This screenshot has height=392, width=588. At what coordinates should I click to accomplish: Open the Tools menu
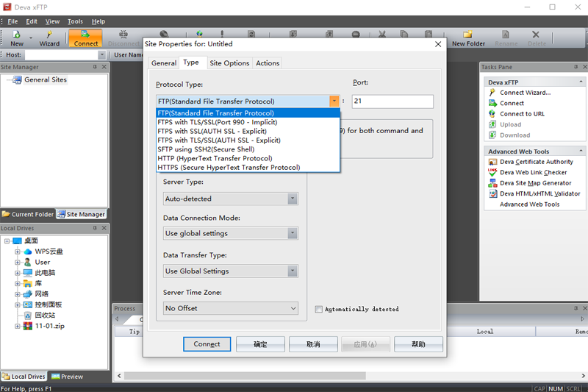75,21
